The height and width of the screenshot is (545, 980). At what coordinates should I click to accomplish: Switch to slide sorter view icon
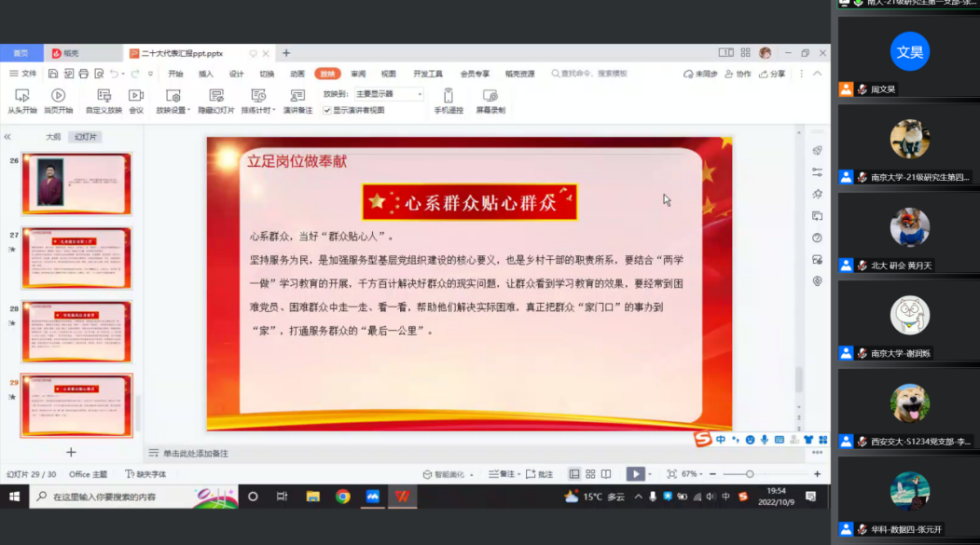click(x=590, y=474)
